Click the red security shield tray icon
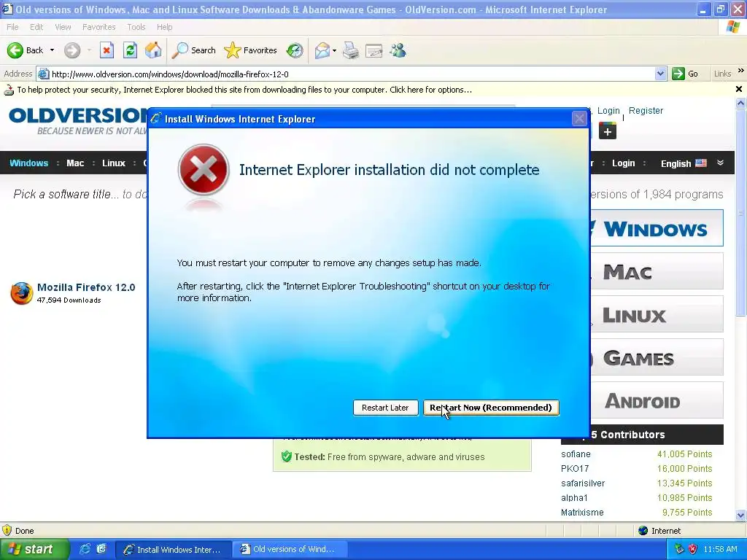Screen dimensions: 747x560 (x=693, y=549)
